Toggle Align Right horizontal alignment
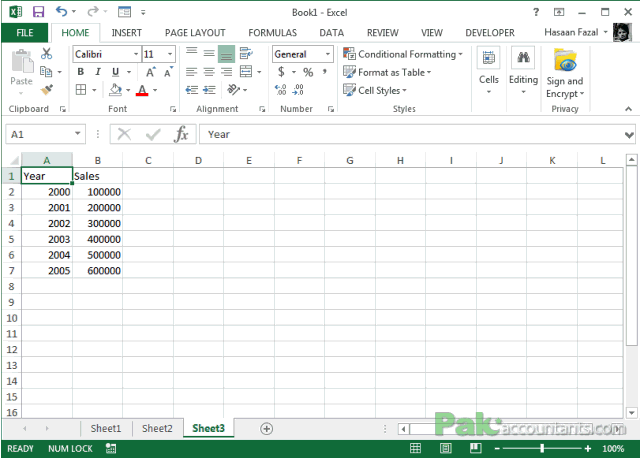The width and height of the screenshot is (640, 458). click(226, 72)
